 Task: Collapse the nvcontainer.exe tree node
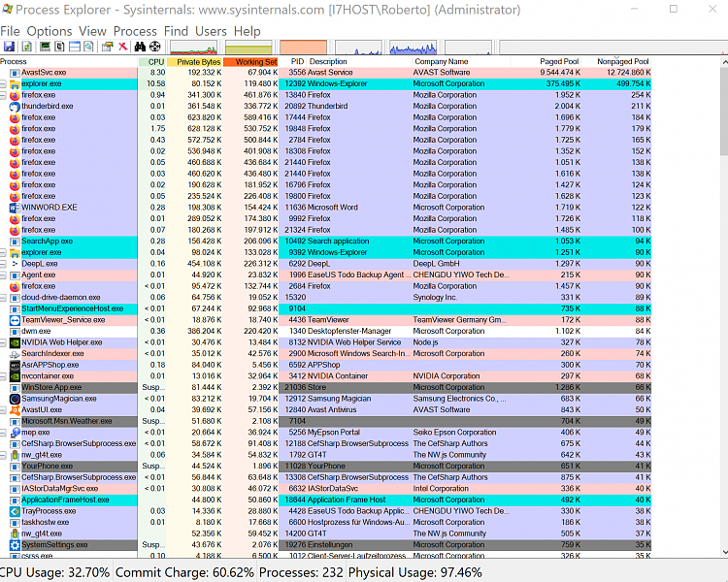click(x=3, y=376)
